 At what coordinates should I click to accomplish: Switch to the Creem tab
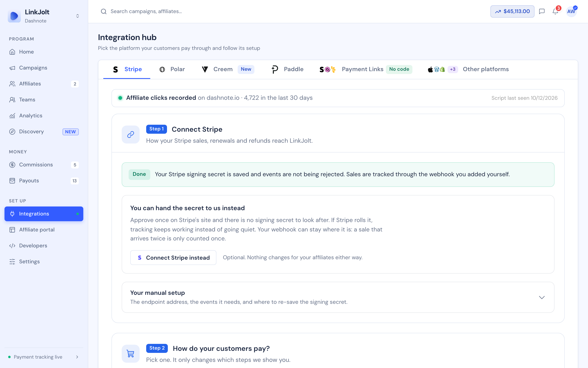pyautogui.click(x=228, y=69)
